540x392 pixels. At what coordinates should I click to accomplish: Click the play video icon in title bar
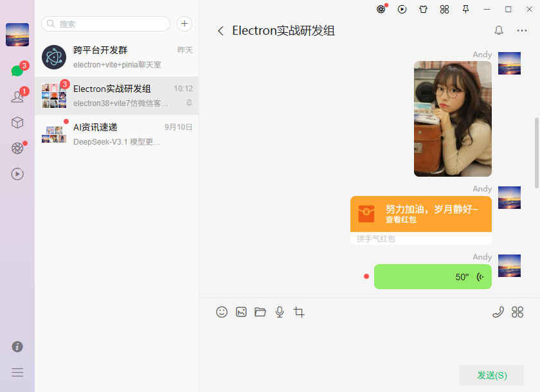(x=402, y=9)
